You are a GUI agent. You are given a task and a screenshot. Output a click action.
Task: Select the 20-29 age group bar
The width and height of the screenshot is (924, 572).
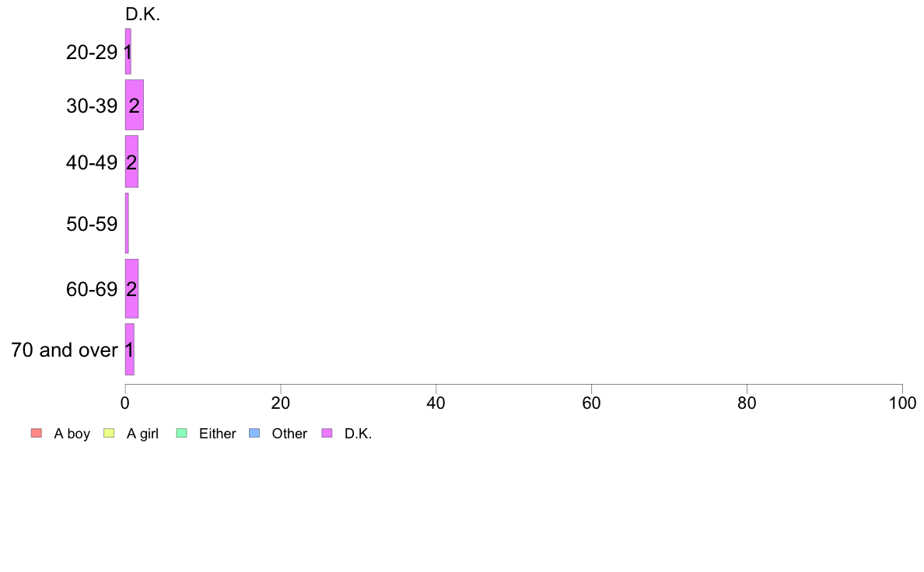point(128,51)
